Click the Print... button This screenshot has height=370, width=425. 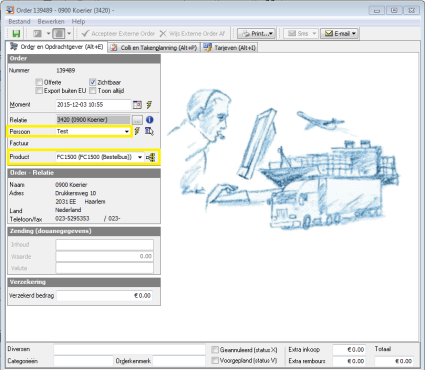coord(256,34)
